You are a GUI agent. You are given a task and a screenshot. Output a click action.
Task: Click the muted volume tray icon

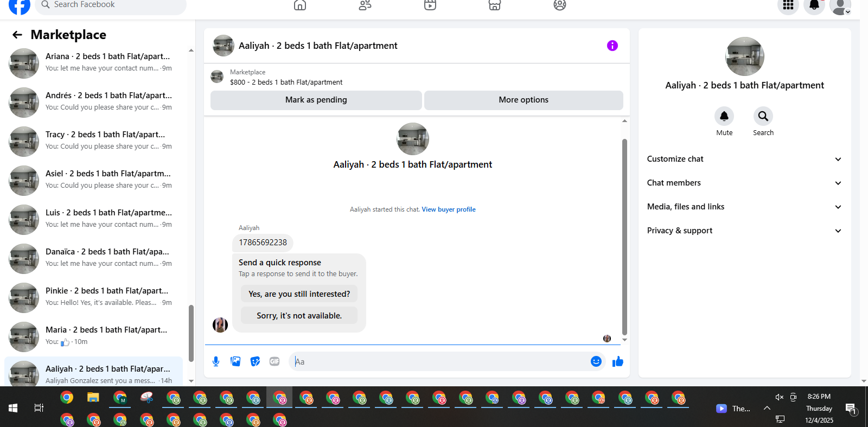(x=779, y=397)
